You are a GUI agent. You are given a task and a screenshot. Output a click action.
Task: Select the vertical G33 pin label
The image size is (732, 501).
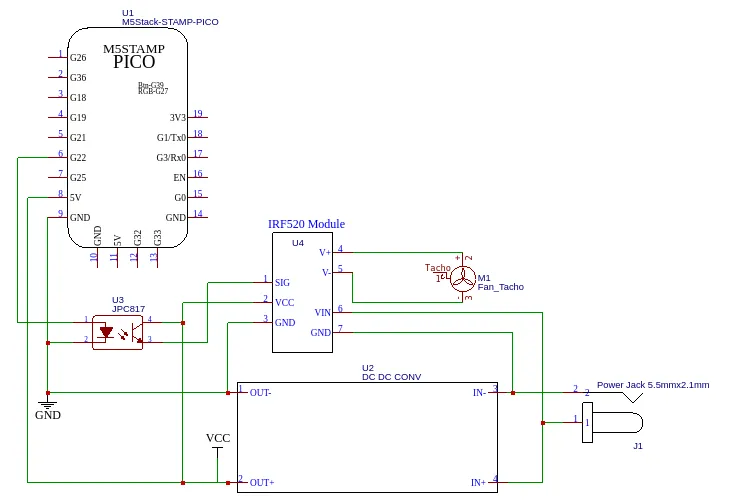157,238
